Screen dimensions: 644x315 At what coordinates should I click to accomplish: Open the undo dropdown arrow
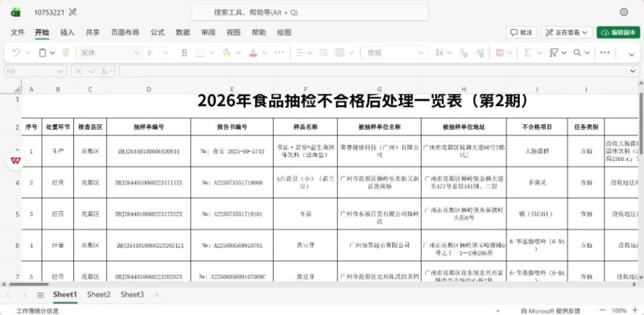pyautogui.click(x=28, y=52)
